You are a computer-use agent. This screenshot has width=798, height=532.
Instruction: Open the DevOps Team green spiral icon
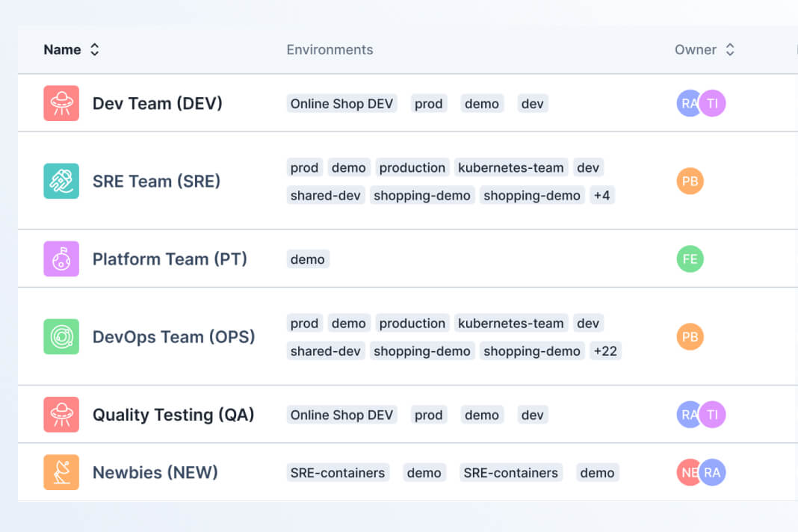tap(61, 336)
